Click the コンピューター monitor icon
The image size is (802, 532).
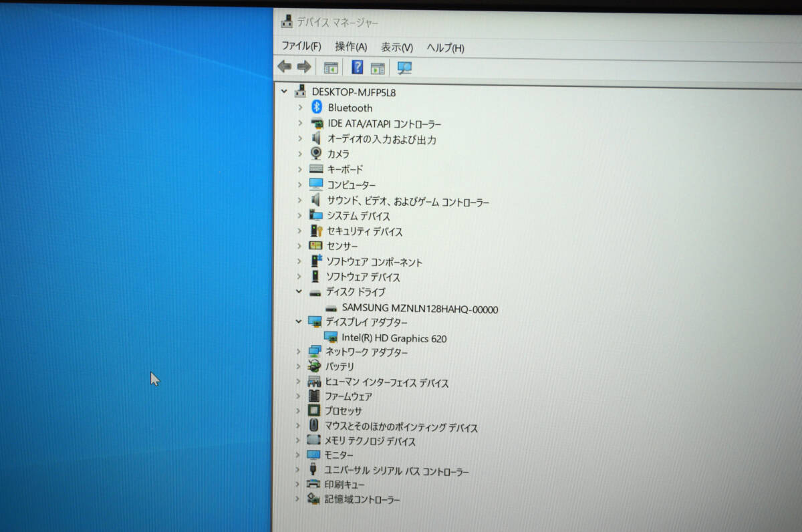(316, 184)
